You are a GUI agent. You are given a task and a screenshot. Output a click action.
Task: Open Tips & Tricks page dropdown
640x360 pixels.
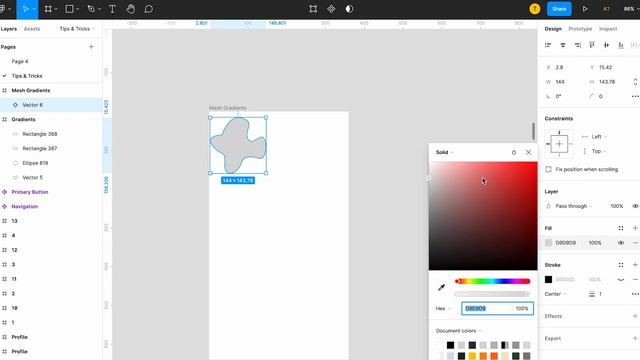pos(77,29)
